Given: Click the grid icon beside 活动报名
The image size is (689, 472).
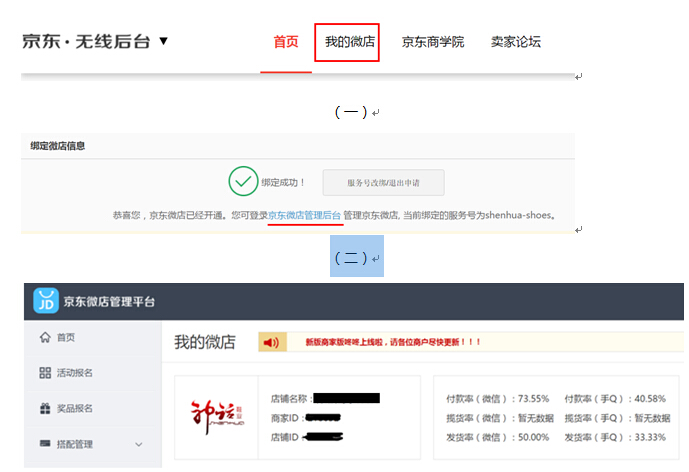Looking at the screenshot, I should click(x=45, y=373).
